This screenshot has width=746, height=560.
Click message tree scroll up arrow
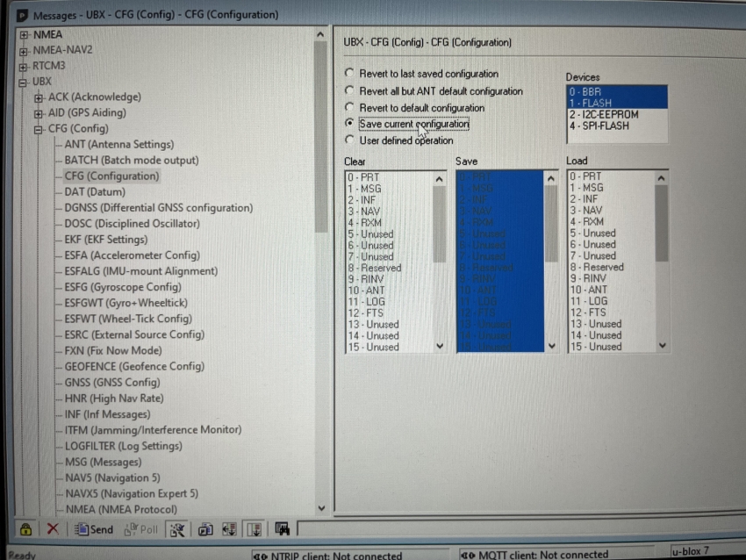320,35
